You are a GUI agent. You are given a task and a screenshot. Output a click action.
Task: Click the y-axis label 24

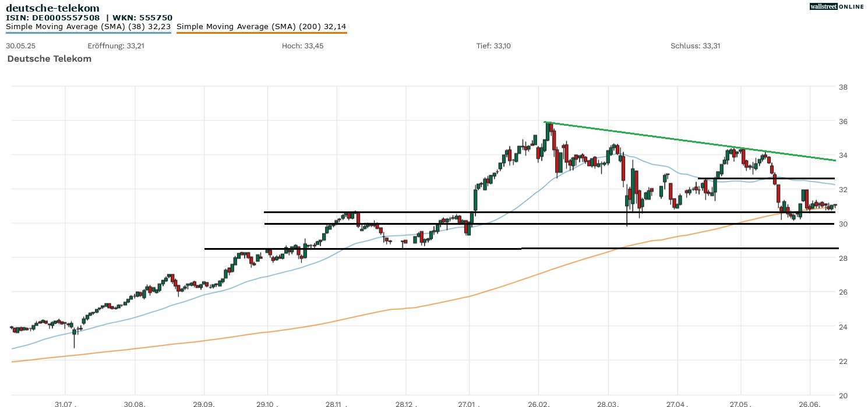pos(842,327)
